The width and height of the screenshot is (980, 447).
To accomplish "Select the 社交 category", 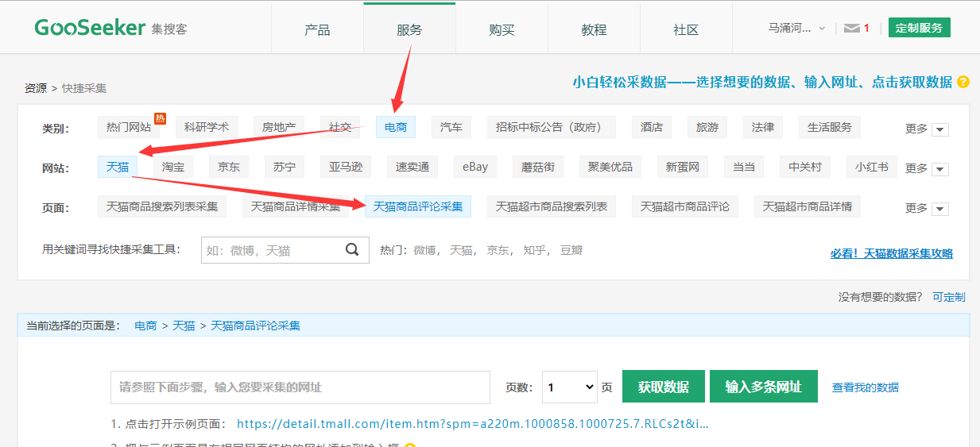I will (340, 127).
